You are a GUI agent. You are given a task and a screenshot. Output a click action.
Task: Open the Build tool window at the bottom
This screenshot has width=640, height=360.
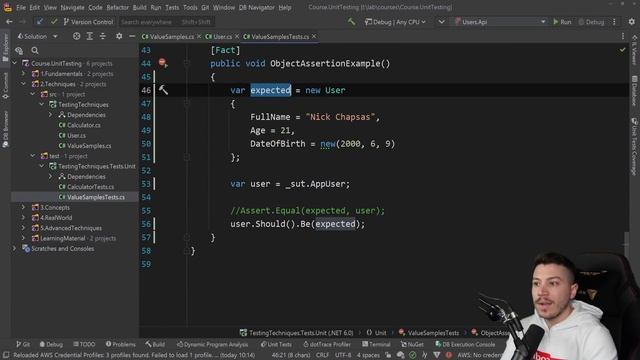[155, 344]
